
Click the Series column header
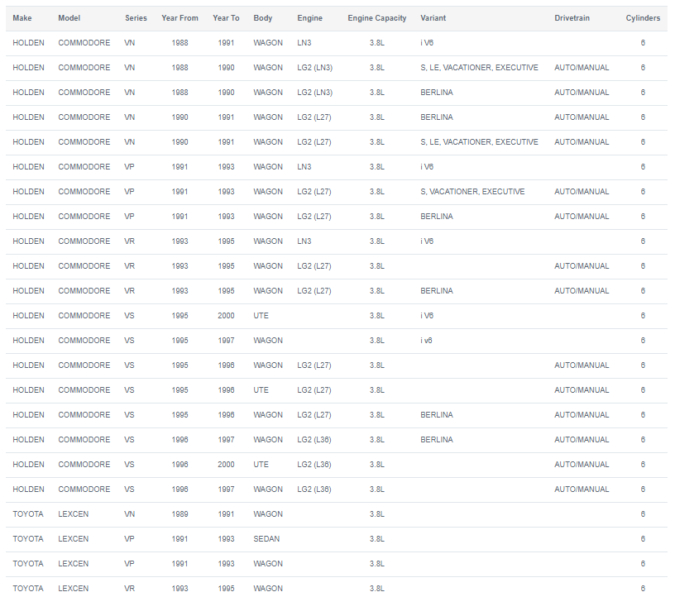[x=136, y=18]
